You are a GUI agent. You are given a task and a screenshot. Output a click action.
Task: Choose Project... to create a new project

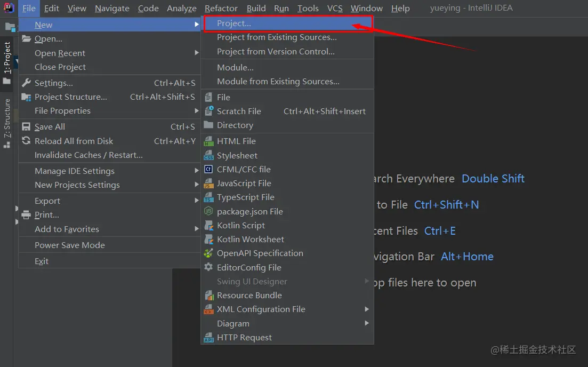pyautogui.click(x=288, y=23)
